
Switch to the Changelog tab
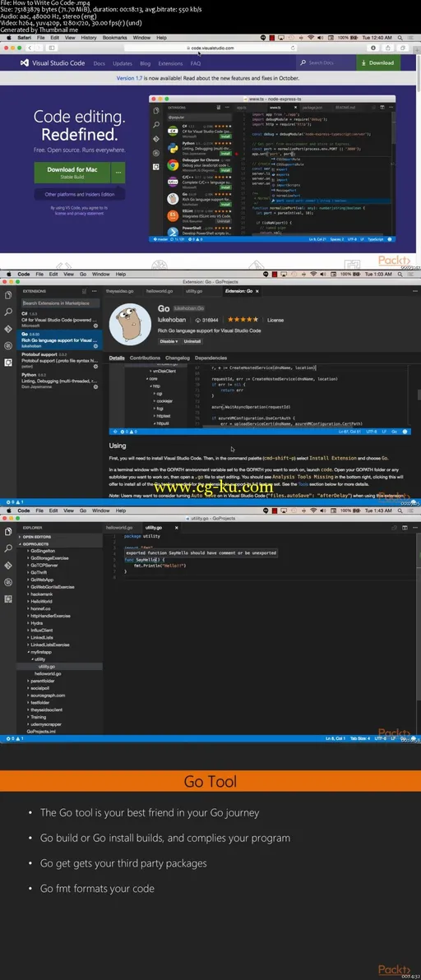point(178,358)
